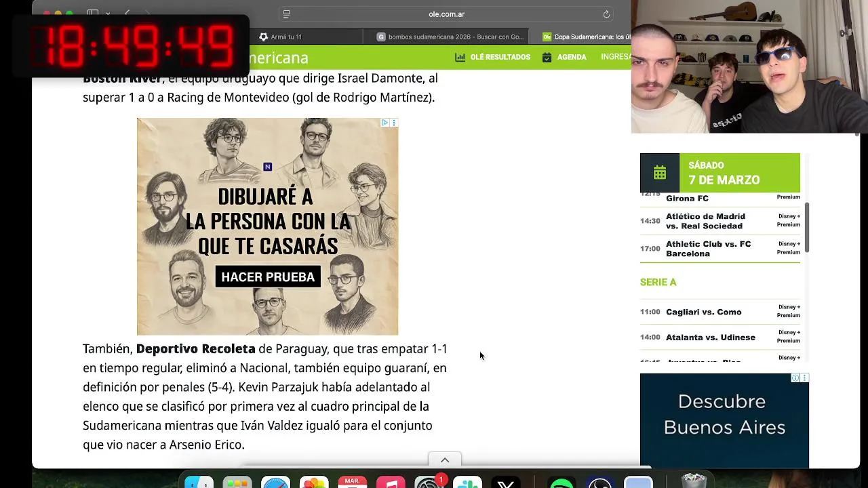Click the INGRESA login link
The width and height of the screenshot is (868, 488).
[x=616, y=57]
